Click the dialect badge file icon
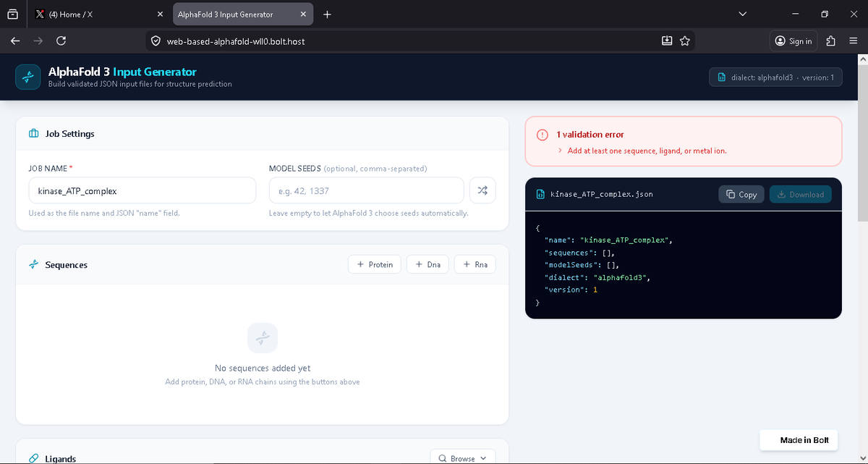Screen dimensions: 868x464 pos(721,77)
